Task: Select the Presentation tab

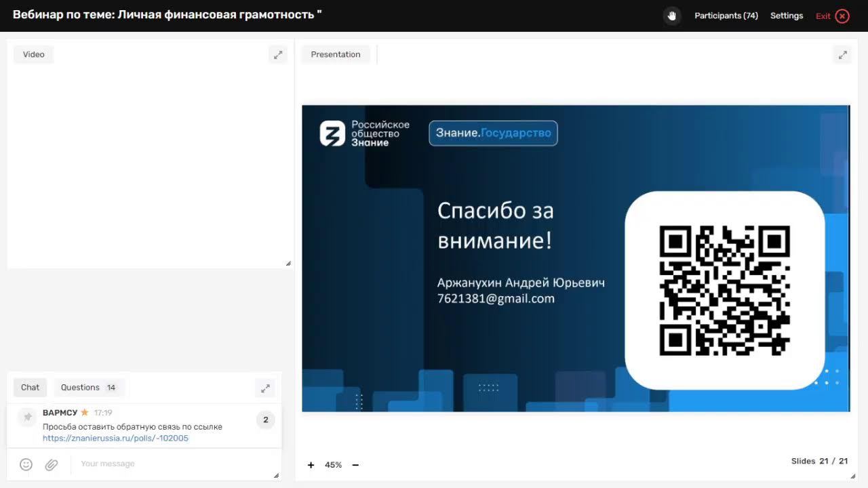Action: click(x=336, y=54)
